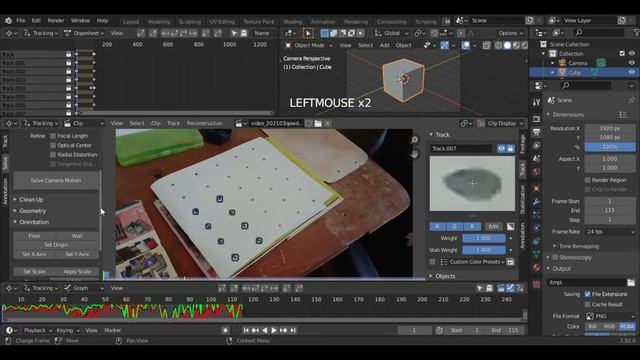Open the Reconstruction menu in clip editor
The image size is (640, 360).
point(204,123)
